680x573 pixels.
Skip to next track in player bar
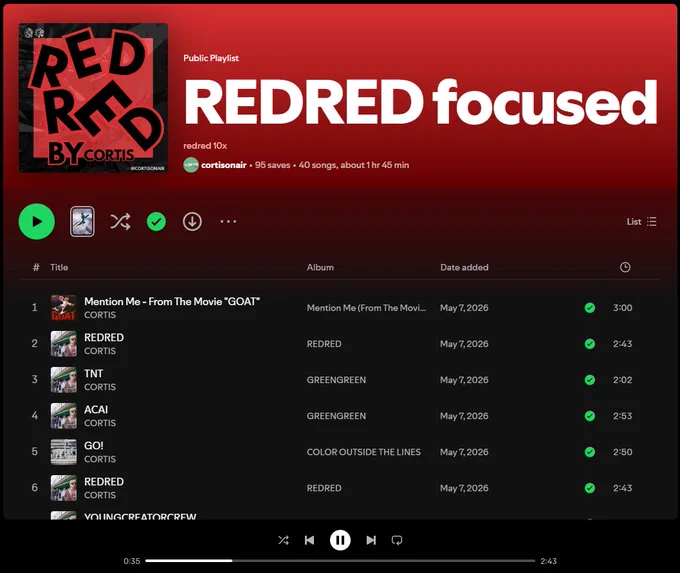(x=371, y=540)
